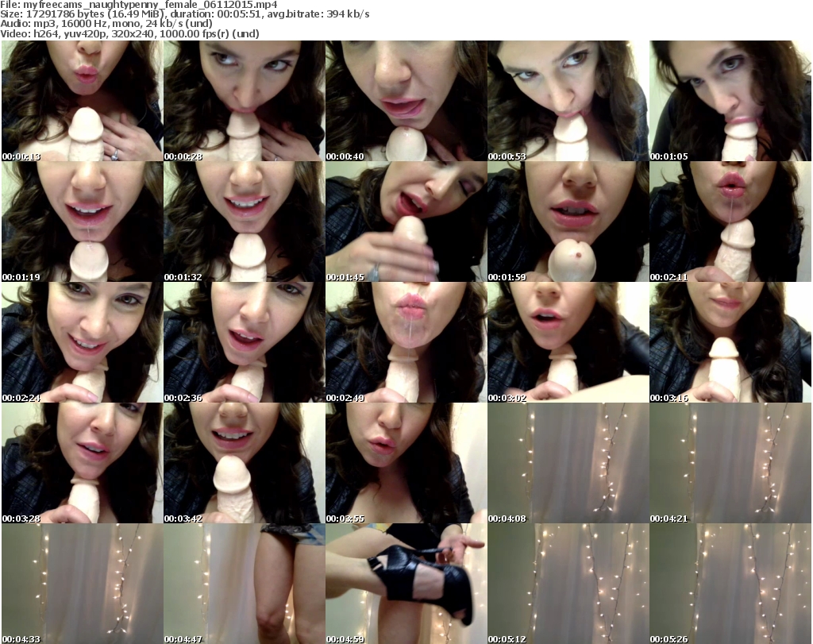Viewport: 813px width, 644px height.
Task: Click the curtain lights thumbnail stamped 00:04:33
Action: pos(82,584)
